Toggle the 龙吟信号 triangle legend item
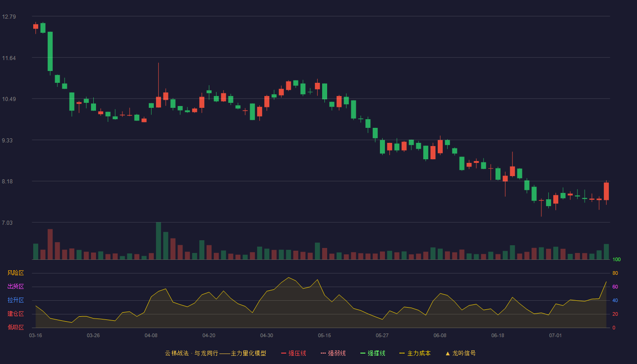Image resolution: width=637 pixels, height=364 pixels. (x=460, y=353)
